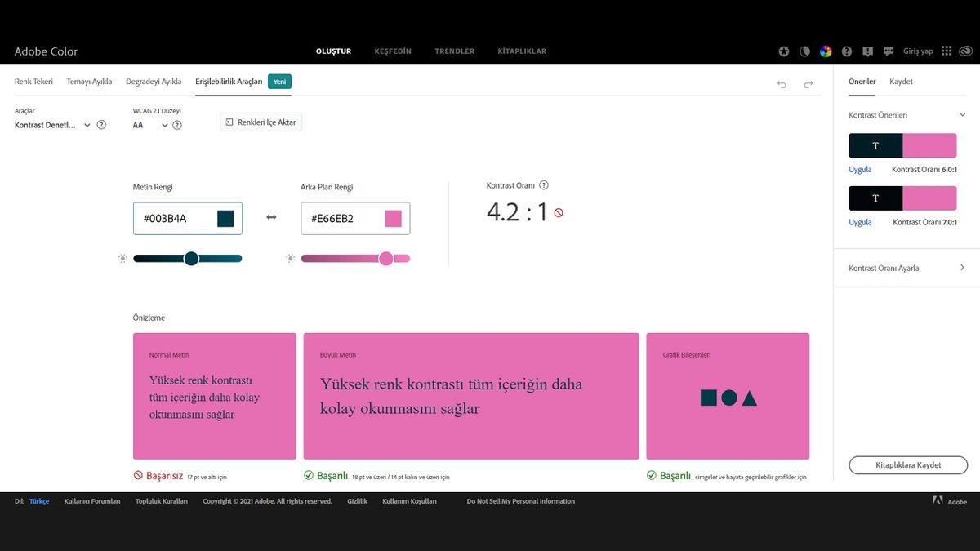Open the Adobe apps grid icon

tap(947, 51)
